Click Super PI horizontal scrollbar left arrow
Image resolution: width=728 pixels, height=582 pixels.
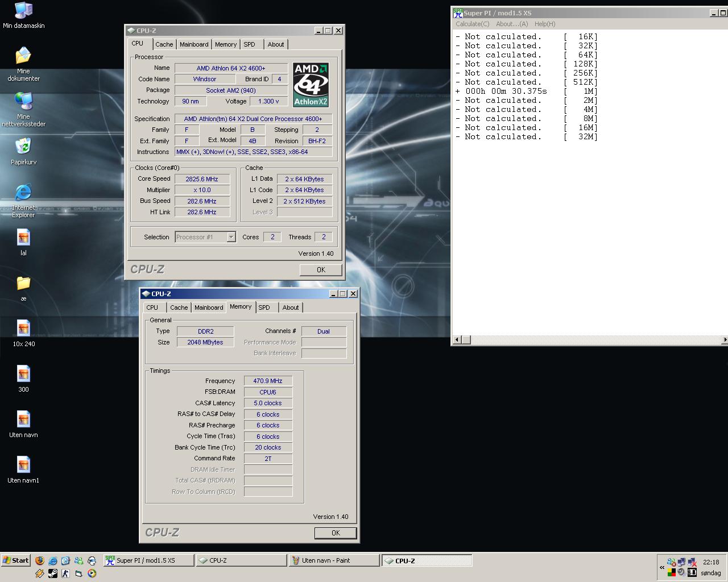456,340
